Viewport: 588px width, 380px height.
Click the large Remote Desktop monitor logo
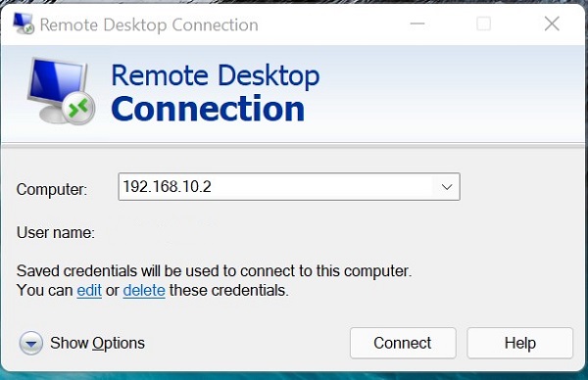pos(62,91)
